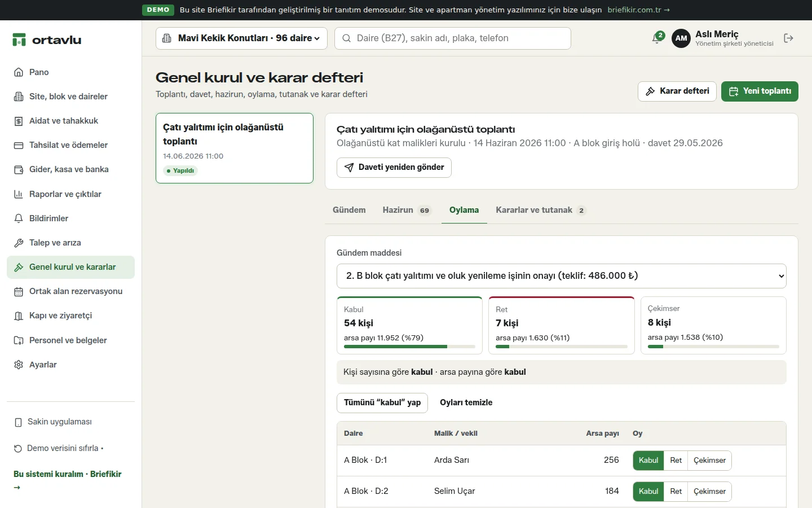
Task: Go to Talep ve arıza
Action: pos(70,243)
